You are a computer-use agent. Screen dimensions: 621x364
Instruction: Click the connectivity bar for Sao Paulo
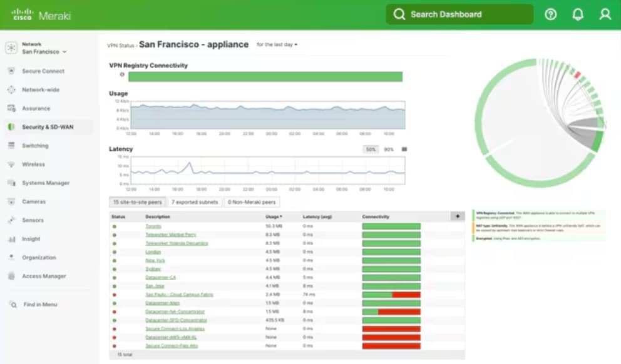[x=391, y=295]
